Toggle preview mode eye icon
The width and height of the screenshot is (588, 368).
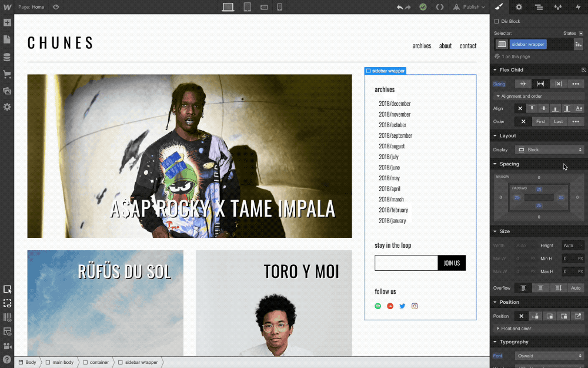pos(56,6)
